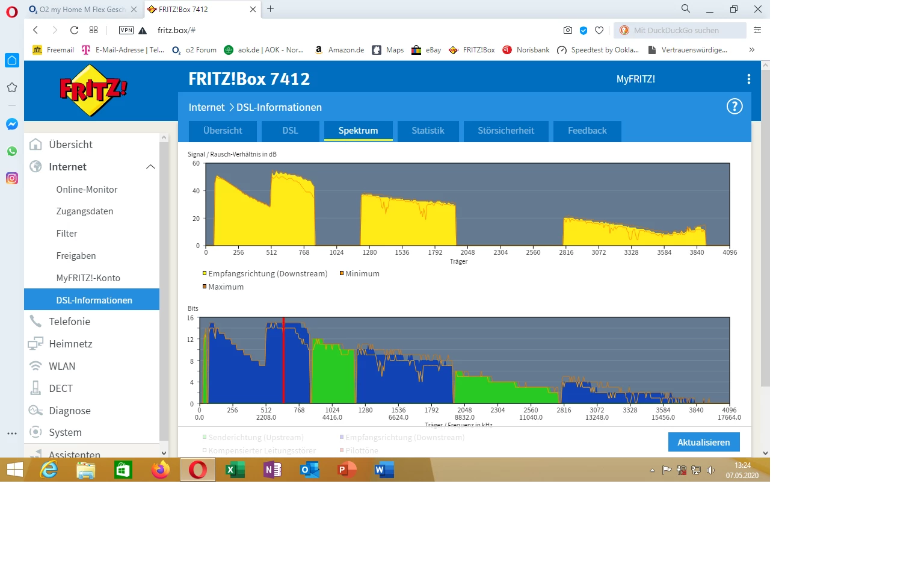Viewport: 924px width, 578px height.
Task: Click the red marker line in Bits chart
Action: (283, 361)
